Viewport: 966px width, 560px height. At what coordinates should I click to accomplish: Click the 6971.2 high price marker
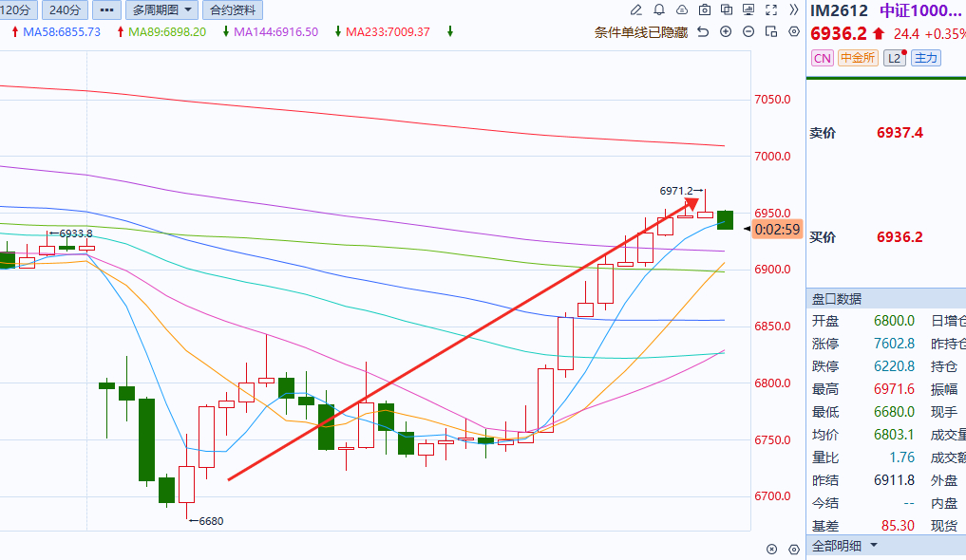676,191
